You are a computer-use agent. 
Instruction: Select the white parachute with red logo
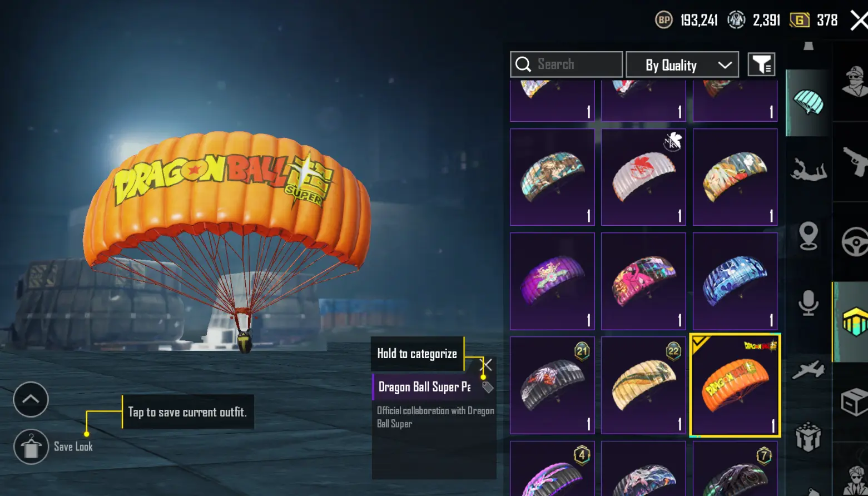[643, 177]
